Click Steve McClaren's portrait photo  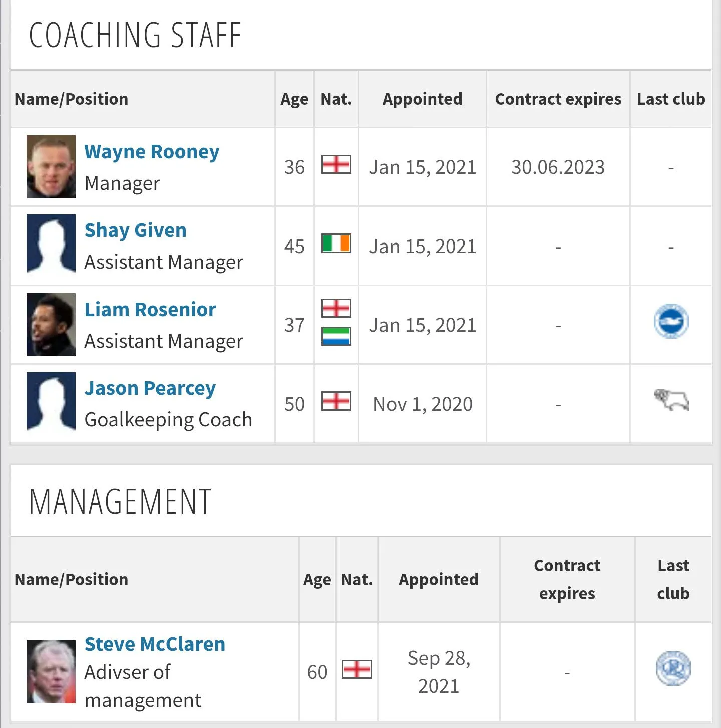(x=51, y=671)
